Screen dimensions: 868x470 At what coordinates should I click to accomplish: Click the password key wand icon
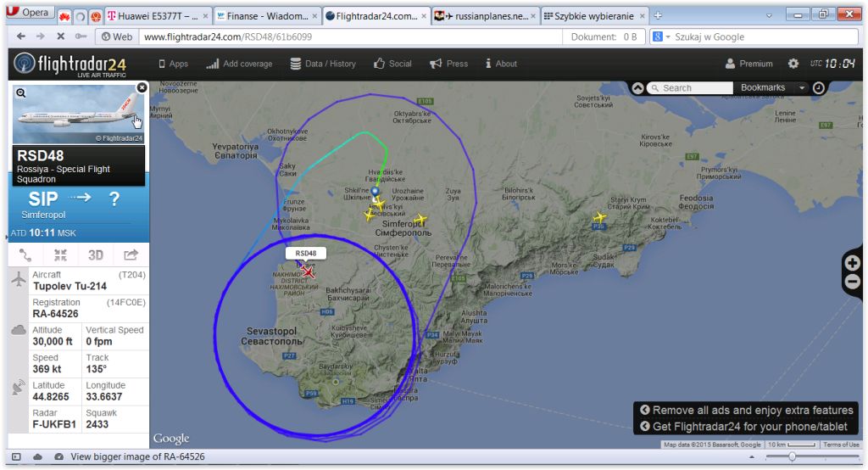coord(81,36)
